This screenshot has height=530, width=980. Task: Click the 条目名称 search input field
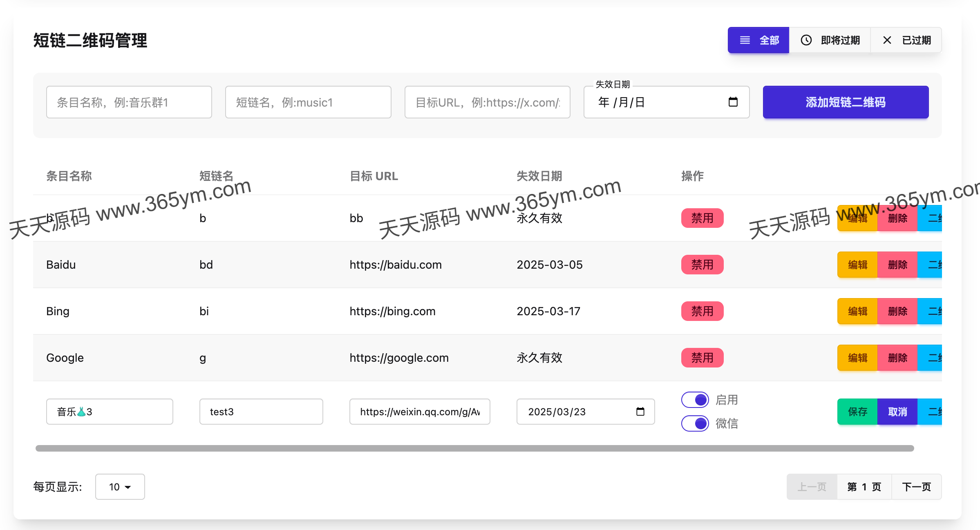(x=129, y=102)
